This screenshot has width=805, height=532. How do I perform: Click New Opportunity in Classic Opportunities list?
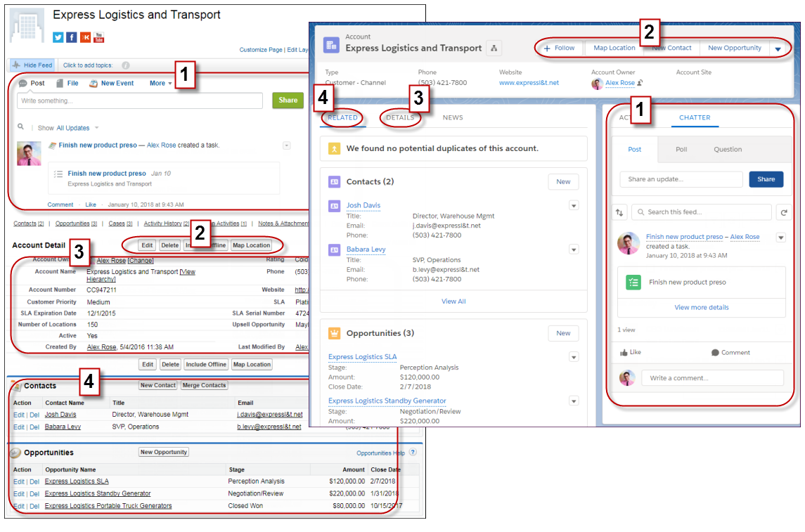click(x=164, y=452)
